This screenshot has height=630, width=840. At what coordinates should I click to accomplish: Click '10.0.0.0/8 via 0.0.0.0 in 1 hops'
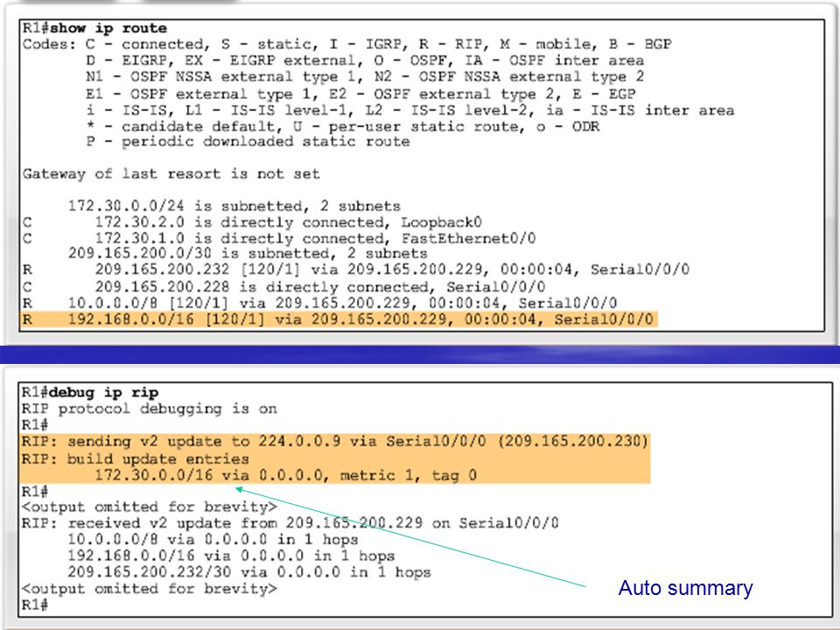(x=213, y=540)
